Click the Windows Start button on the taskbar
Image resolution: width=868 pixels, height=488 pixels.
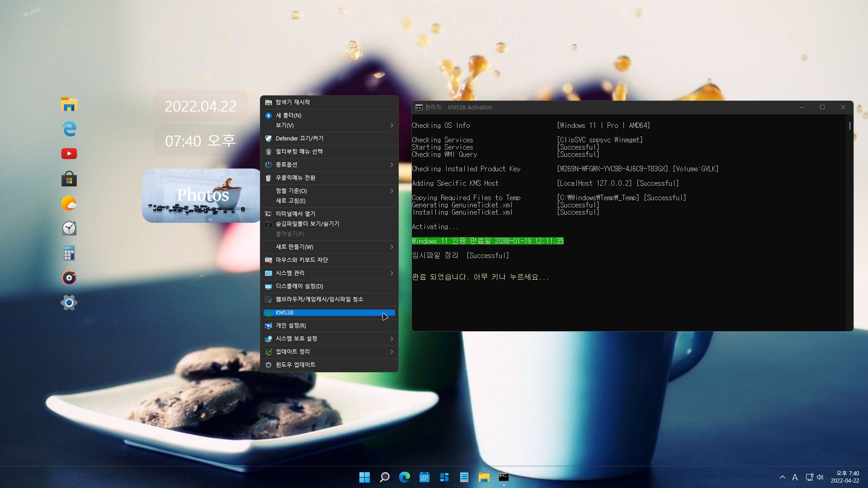point(364,477)
